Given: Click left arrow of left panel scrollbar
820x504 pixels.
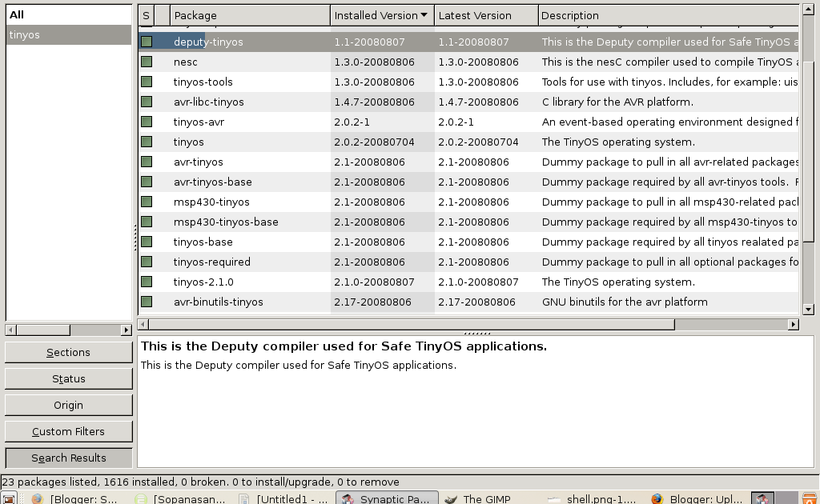Looking at the screenshot, I should 10,330.
